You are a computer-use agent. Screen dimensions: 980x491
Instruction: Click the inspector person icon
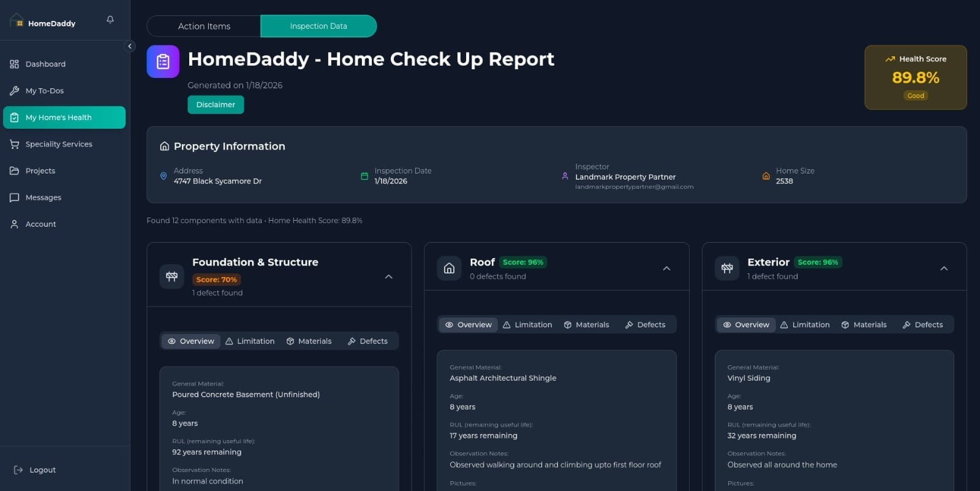coord(565,176)
